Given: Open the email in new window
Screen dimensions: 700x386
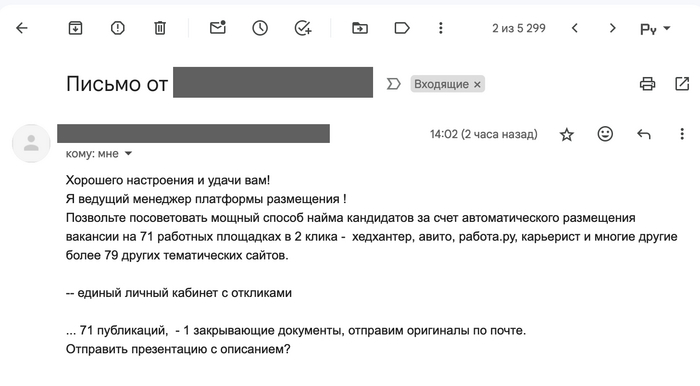Looking at the screenshot, I should [x=682, y=83].
